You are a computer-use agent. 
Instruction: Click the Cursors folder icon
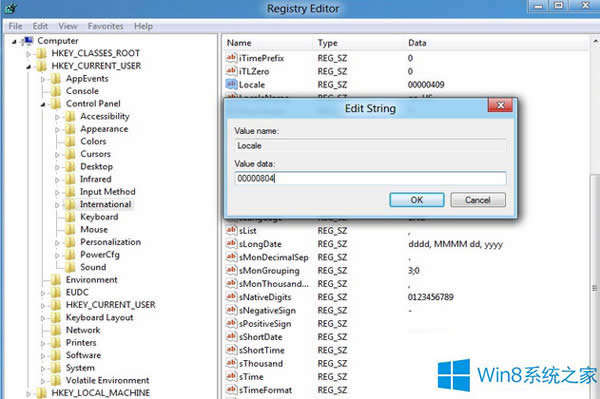point(70,154)
